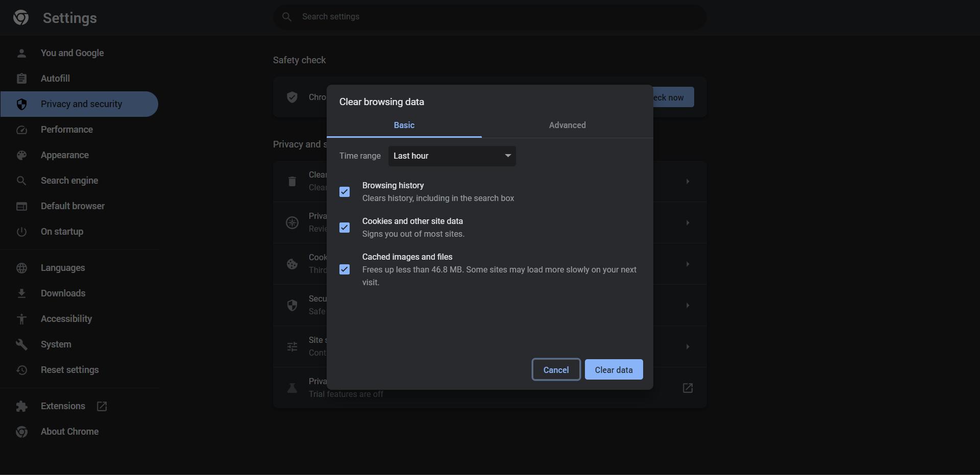The image size is (980, 475).
Task: Click the On startup power icon
Action: click(x=22, y=232)
